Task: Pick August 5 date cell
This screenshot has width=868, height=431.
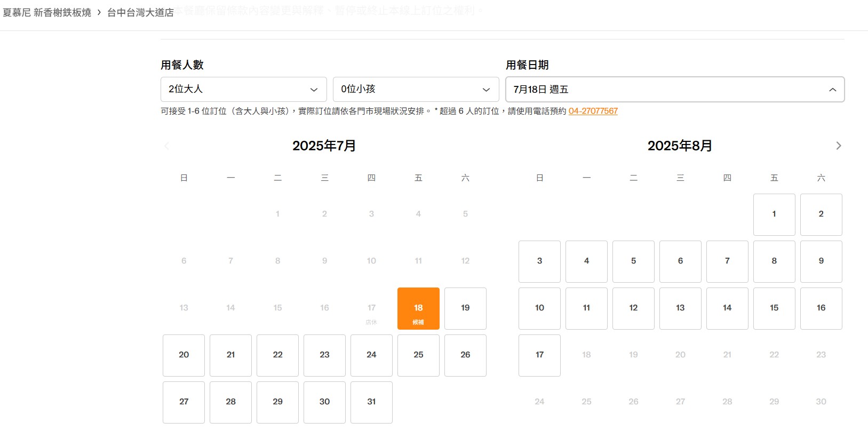Action: point(633,261)
